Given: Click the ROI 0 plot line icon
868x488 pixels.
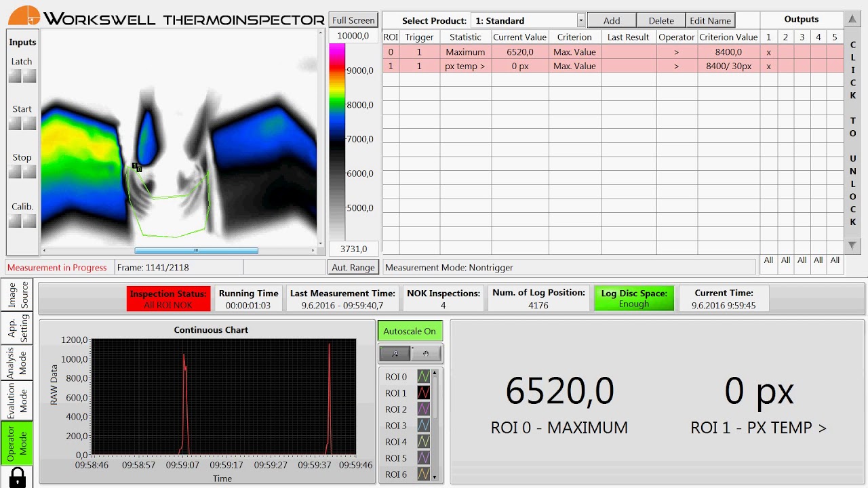Looking at the screenshot, I should (424, 377).
